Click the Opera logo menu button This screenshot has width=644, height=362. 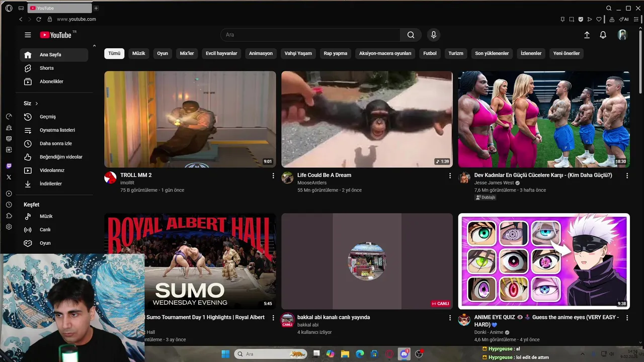tap(9, 8)
